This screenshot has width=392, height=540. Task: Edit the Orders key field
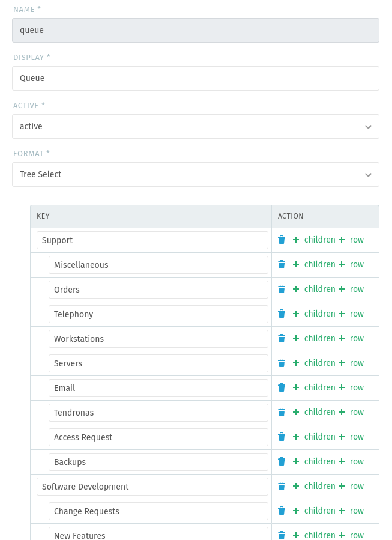tap(158, 290)
